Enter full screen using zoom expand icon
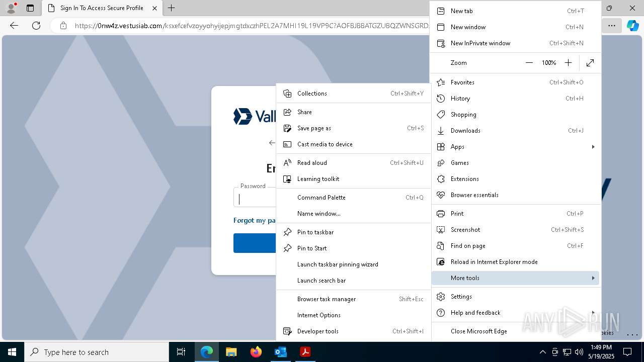 (590, 63)
